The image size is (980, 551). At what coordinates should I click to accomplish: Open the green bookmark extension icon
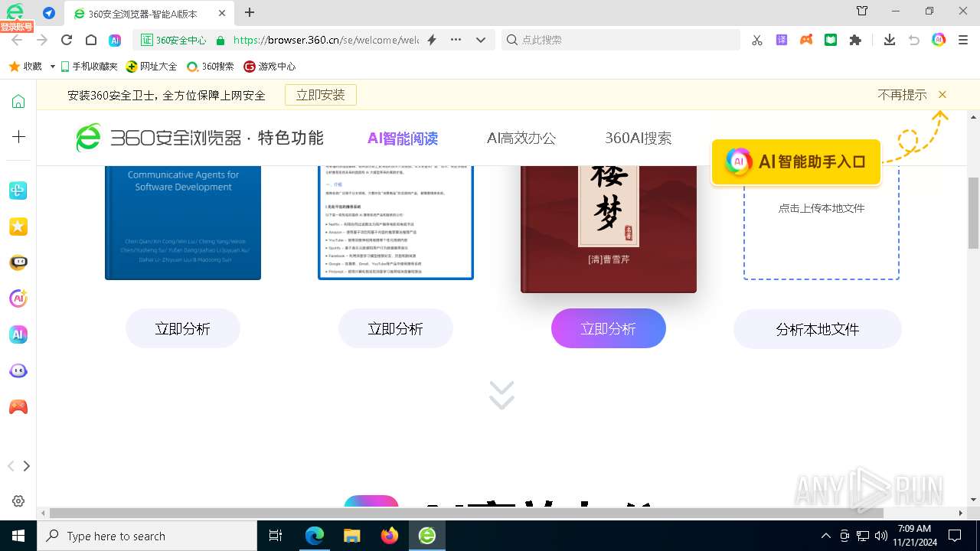coord(831,40)
